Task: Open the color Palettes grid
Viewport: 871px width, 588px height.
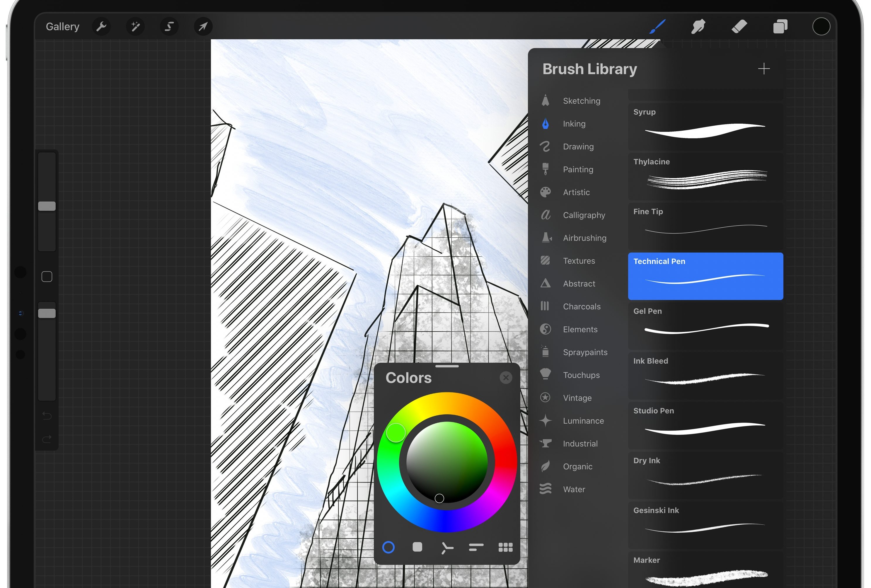Action: click(505, 548)
